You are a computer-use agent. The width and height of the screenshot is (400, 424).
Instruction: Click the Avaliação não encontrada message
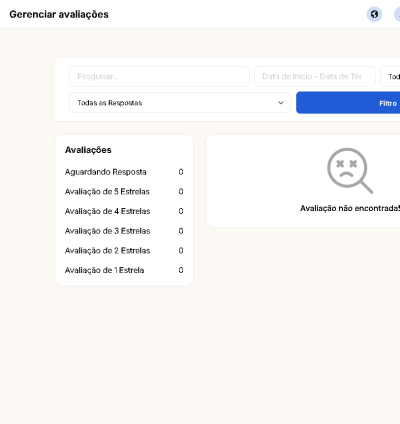(x=350, y=208)
